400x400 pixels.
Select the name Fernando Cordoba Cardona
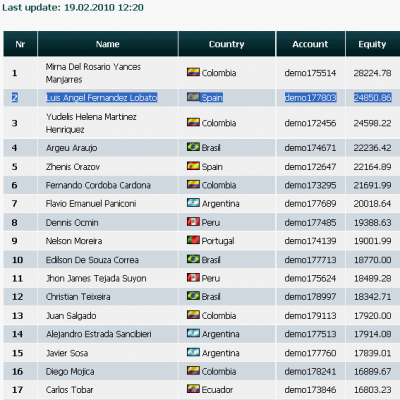point(98,185)
